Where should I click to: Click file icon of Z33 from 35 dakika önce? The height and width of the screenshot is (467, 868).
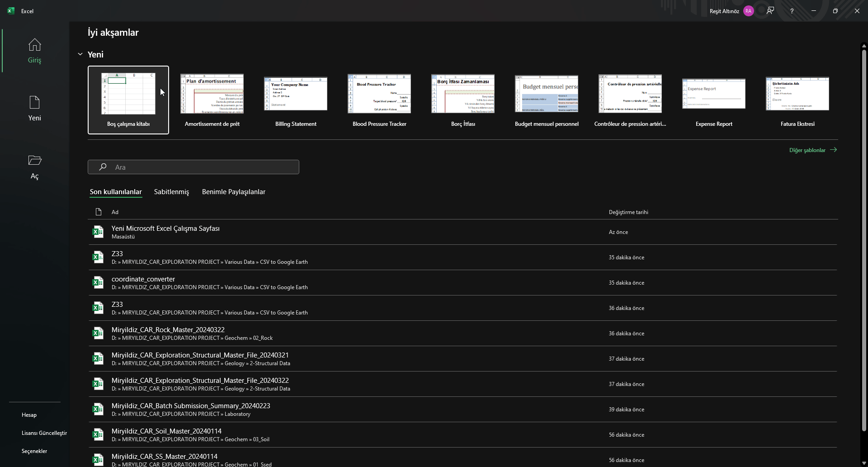(98, 257)
